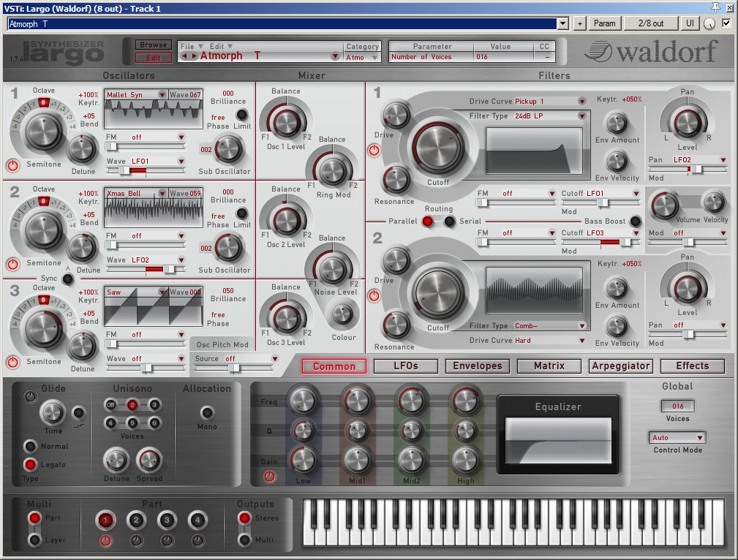Screen dimensions: 738x560
Task: Open the File menu
Action: tap(191, 46)
